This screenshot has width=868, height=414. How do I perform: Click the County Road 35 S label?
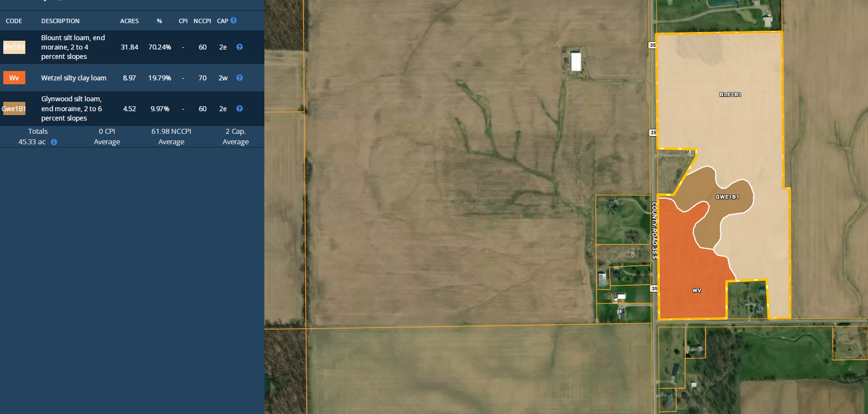654,230
